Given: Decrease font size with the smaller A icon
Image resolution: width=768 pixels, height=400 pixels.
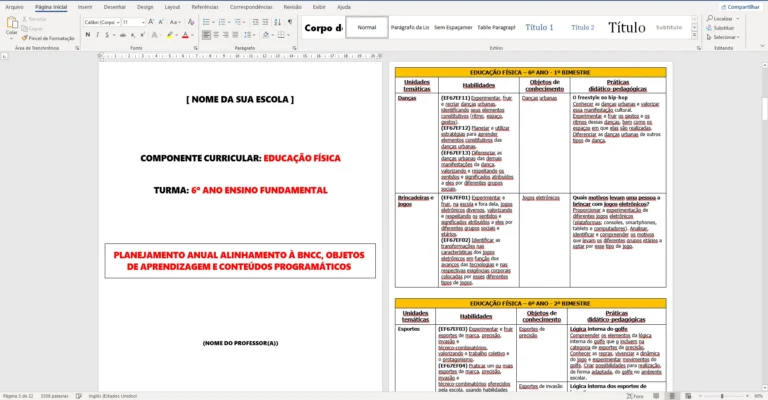Looking at the screenshot, I should click(x=161, y=22).
